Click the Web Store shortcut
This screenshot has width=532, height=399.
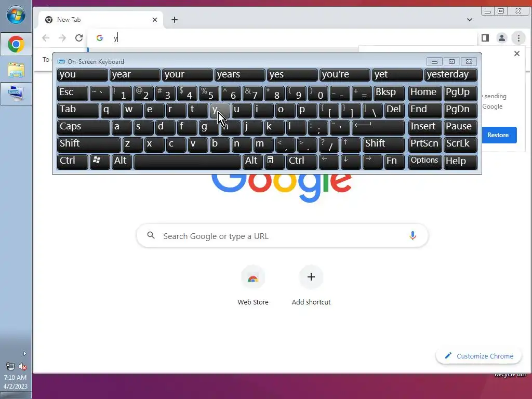coord(253,286)
